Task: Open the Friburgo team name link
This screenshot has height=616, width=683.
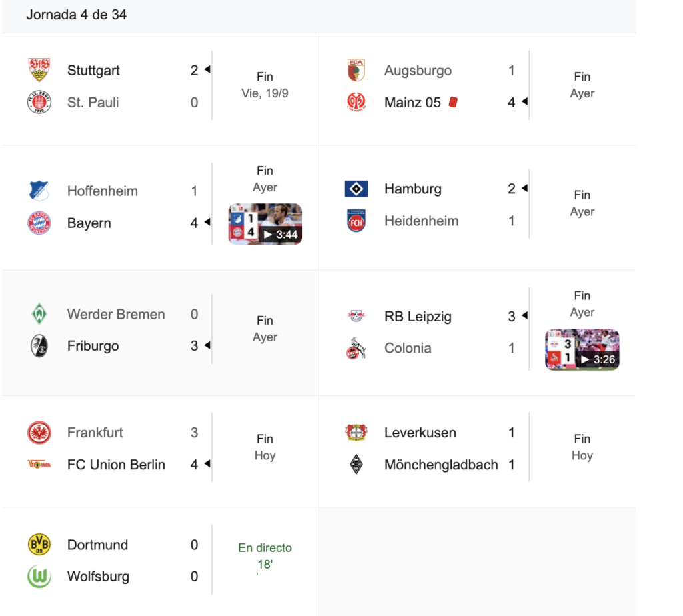Action: (x=93, y=346)
